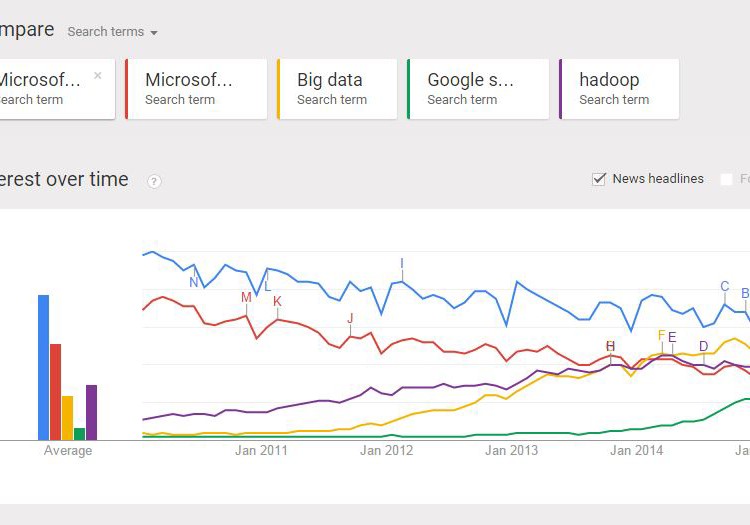Click headline marker D on purple line
750x525 pixels.
tap(703, 346)
